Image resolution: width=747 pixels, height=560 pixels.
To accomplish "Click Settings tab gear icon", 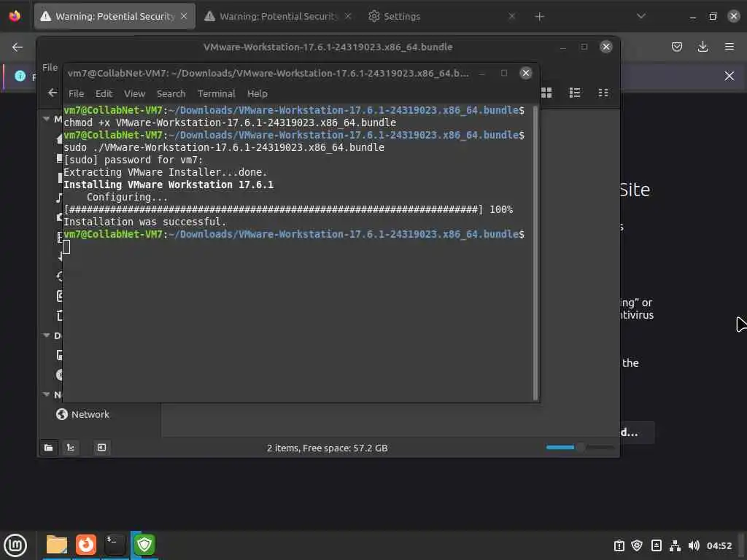I will (x=374, y=16).
